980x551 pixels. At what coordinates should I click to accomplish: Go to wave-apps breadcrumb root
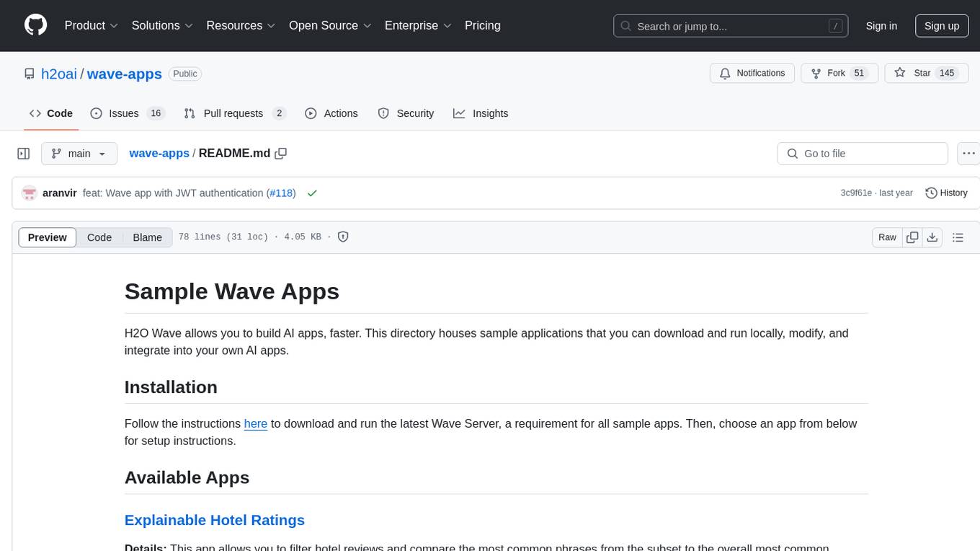pyautogui.click(x=159, y=153)
